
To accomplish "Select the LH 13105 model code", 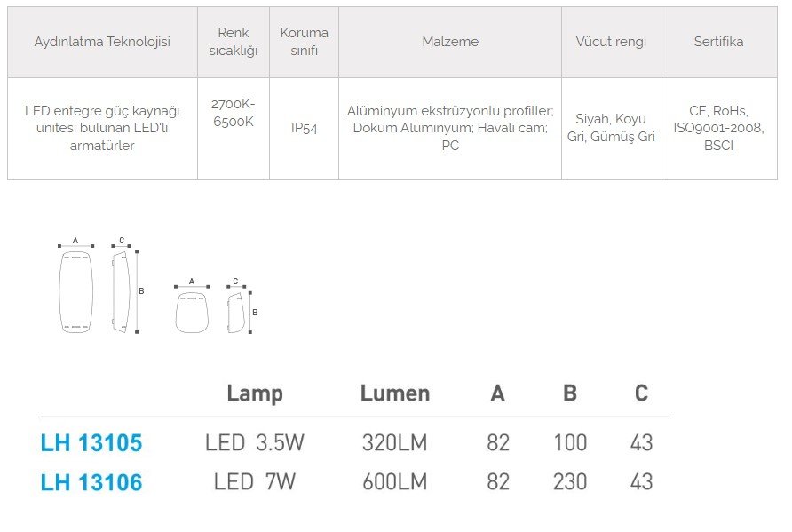I will [x=91, y=443].
